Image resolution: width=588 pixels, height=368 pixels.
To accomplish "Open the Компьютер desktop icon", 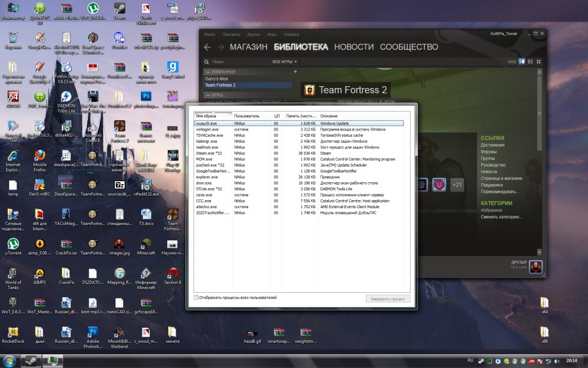I will (13, 10).
